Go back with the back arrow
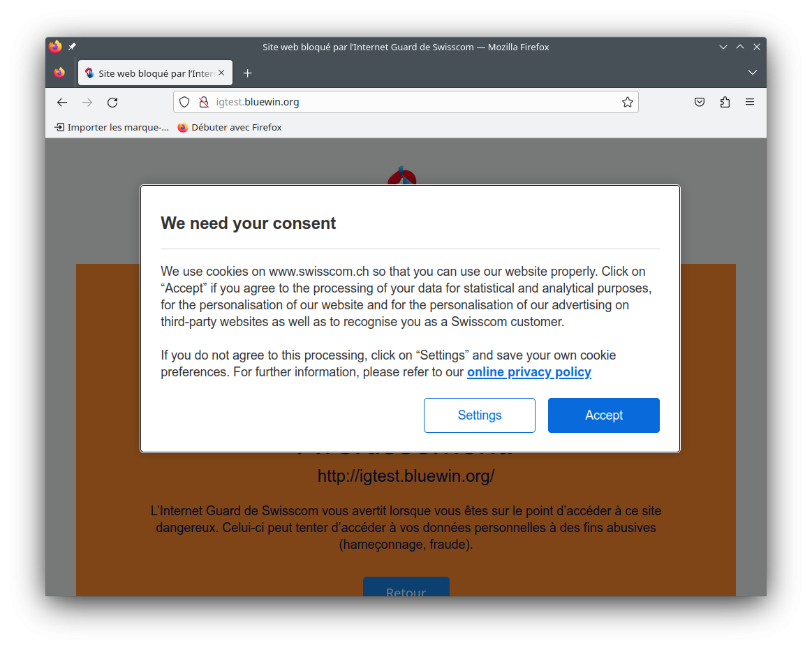This screenshot has width=812, height=650. click(62, 102)
